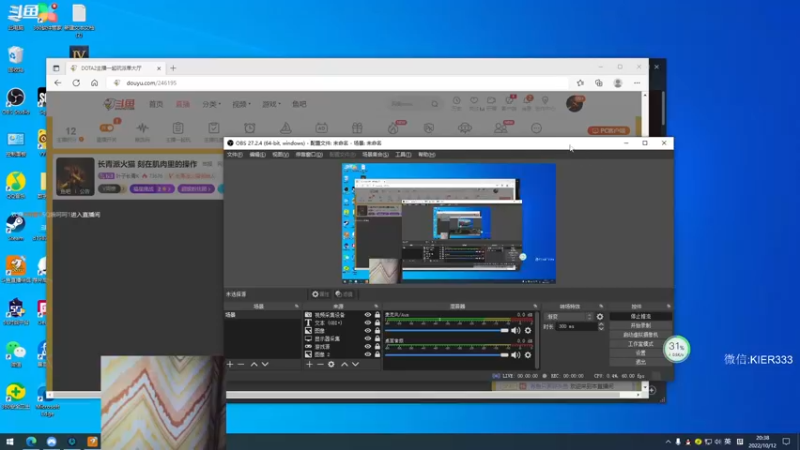Go to browser home page icon
Screen dimensions: 800x450
point(94,83)
